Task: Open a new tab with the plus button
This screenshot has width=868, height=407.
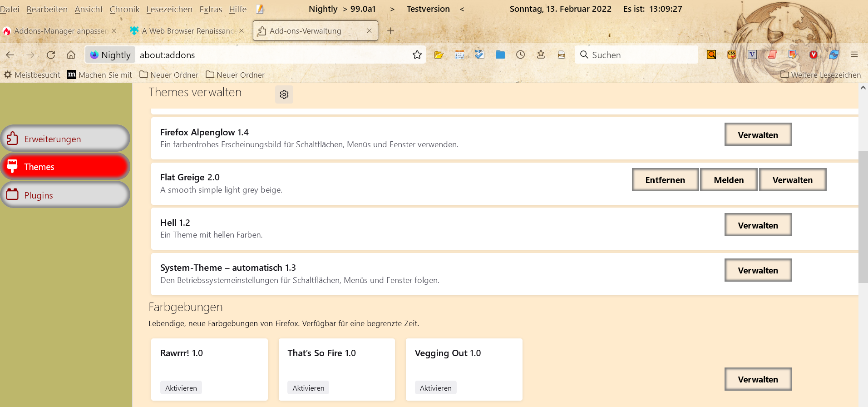Action: [x=390, y=31]
